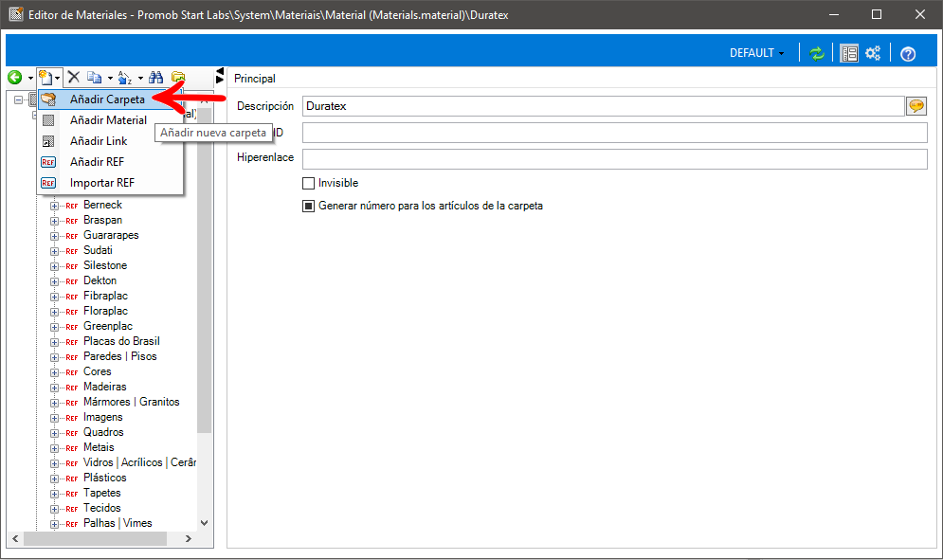The image size is (943, 560).
Task: Click the right-pointing panel splitter arrow
Action: [220, 80]
